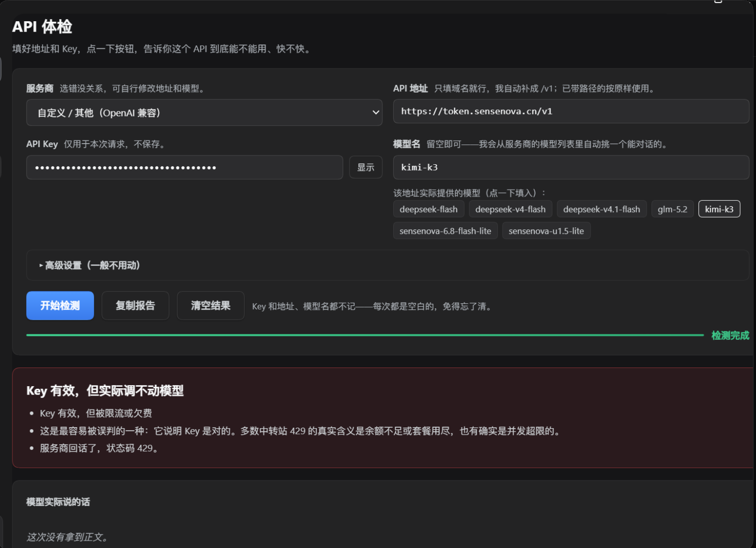This screenshot has width=756, height=548.
Task: Click the 复制报告 button
Action: [135, 305]
